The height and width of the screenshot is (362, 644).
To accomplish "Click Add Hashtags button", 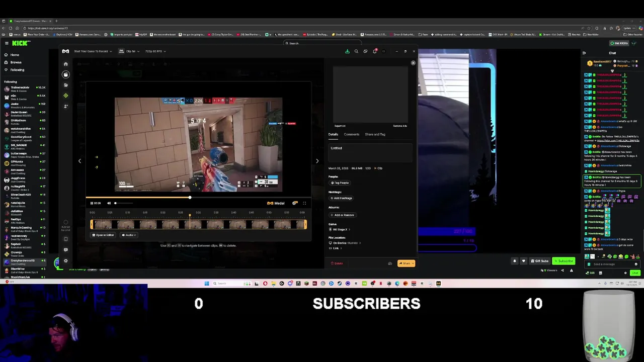I will [x=342, y=198].
